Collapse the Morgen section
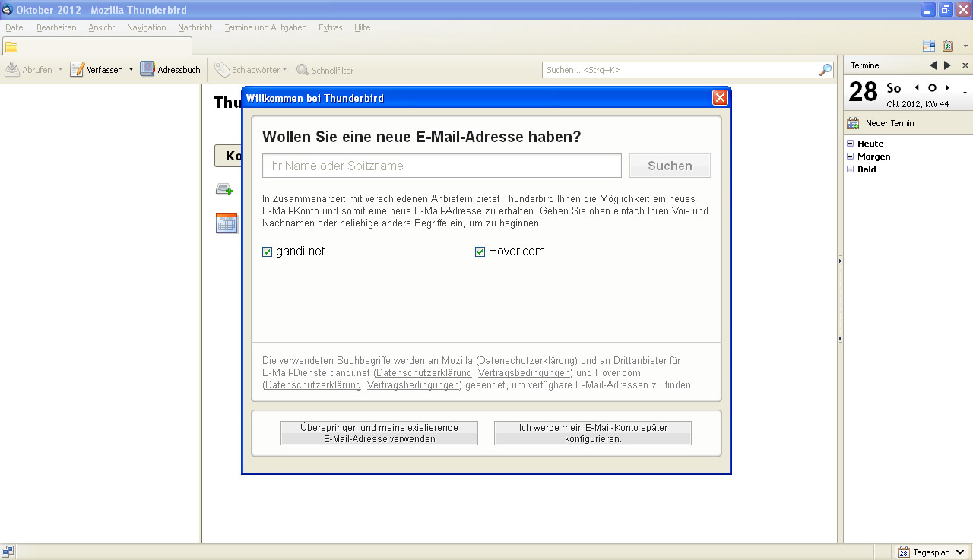The height and width of the screenshot is (560, 973). 851,157
